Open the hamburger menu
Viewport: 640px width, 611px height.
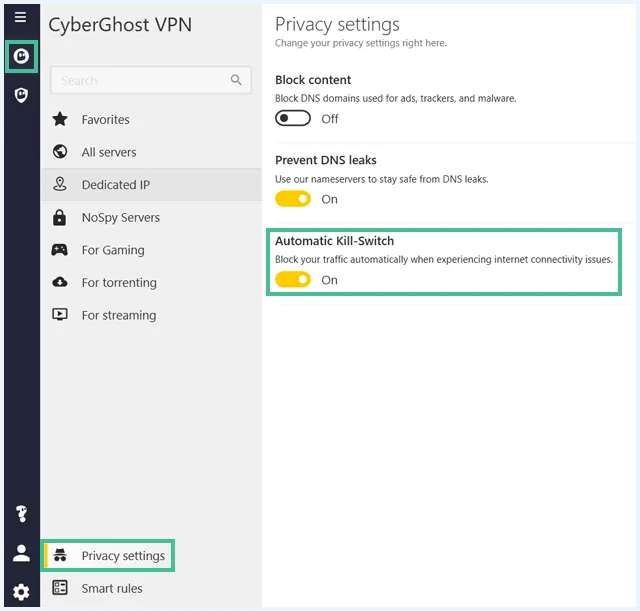point(20,17)
